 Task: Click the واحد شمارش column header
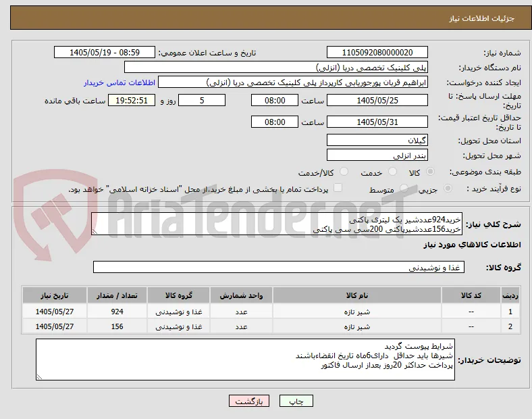click(x=241, y=295)
